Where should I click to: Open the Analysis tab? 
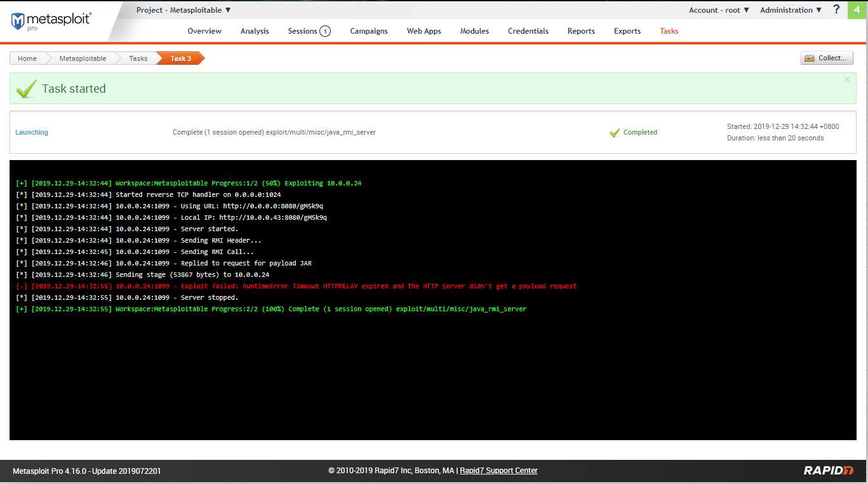(255, 31)
